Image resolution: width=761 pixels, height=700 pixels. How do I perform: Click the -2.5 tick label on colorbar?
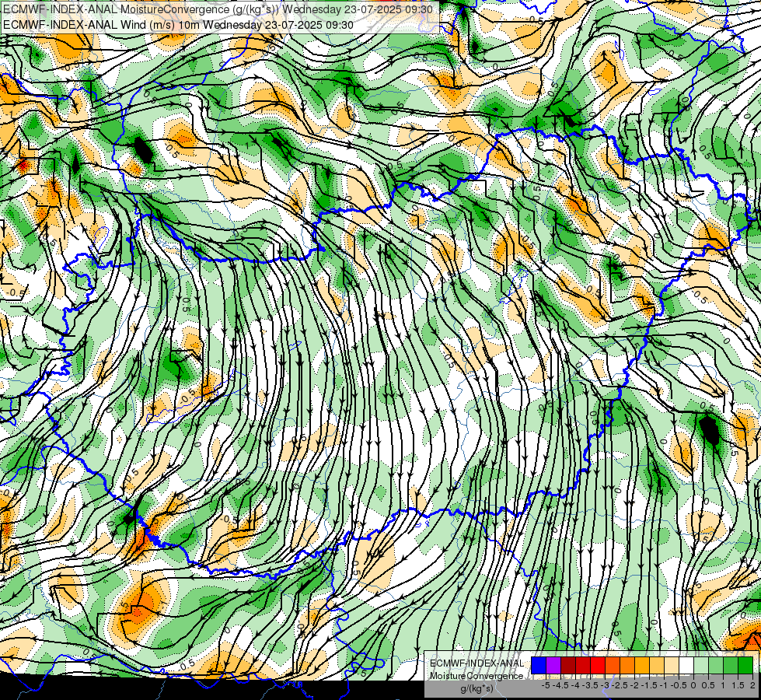pyautogui.click(x=620, y=685)
